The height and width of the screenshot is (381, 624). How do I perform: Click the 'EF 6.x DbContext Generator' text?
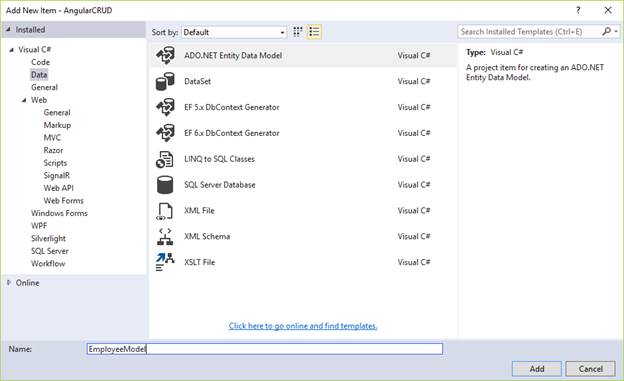point(232,133)
